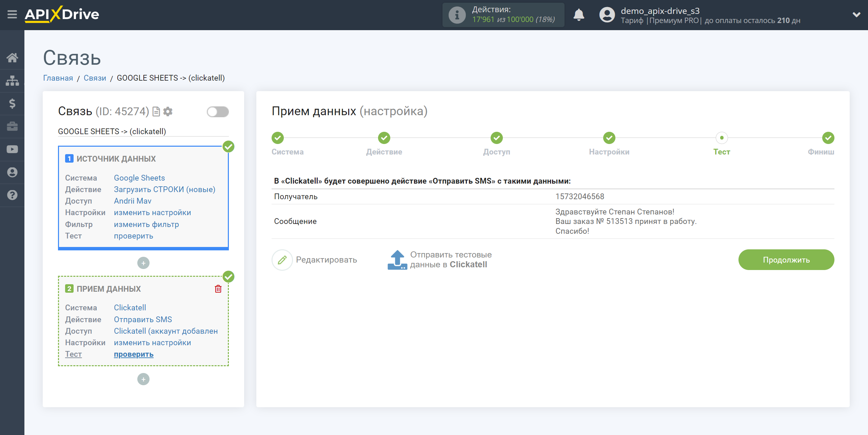Open connection settings gear icon
Viewport: 868px width, 435px height.
(168, 111)
